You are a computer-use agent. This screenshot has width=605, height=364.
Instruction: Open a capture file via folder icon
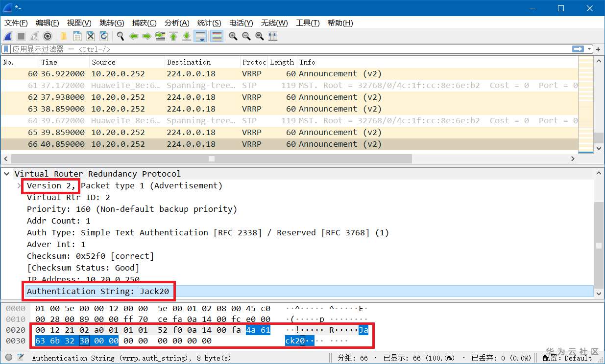point(64,36)
